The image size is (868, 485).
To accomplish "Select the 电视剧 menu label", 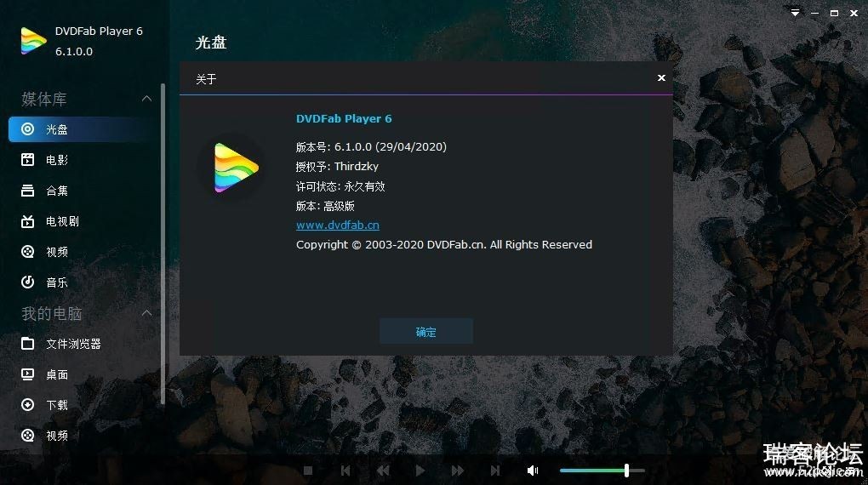I will pyautogui.click(x=63, y=221).
